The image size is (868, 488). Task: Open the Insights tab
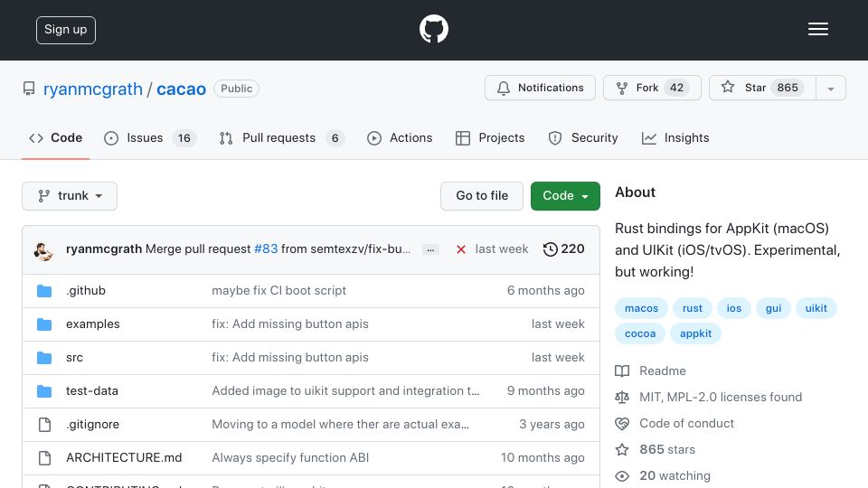(675, 137)
